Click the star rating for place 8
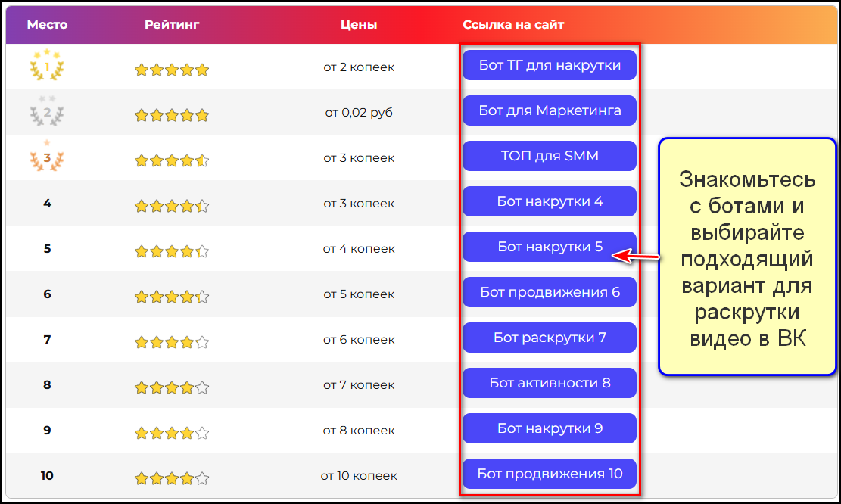Viewport: 841px width, 504px height. tap(172, 387)
